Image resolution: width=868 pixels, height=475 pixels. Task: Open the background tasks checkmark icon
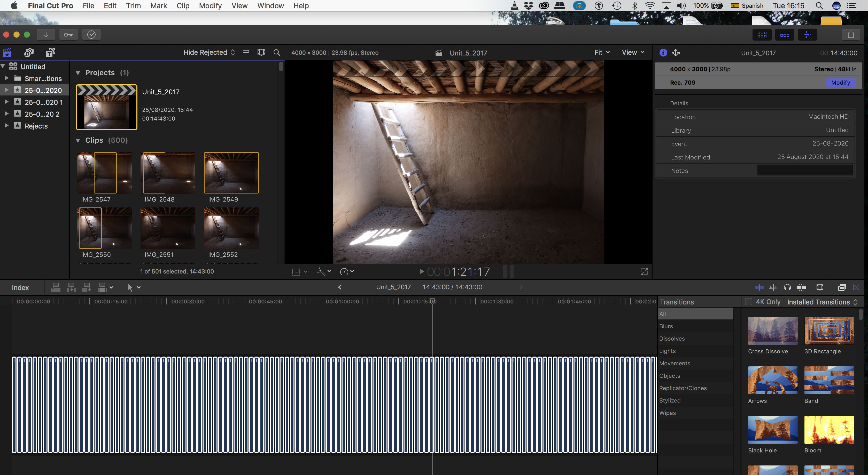91,34
